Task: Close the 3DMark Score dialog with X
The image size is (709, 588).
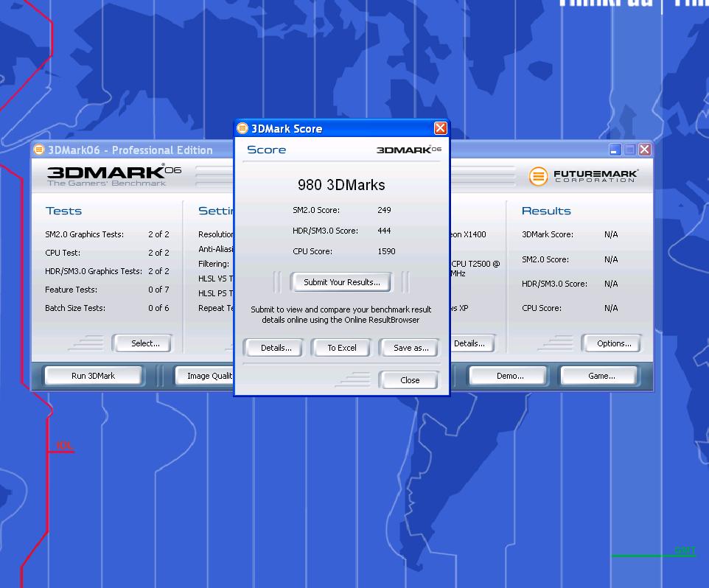Action: coord(440,128)
